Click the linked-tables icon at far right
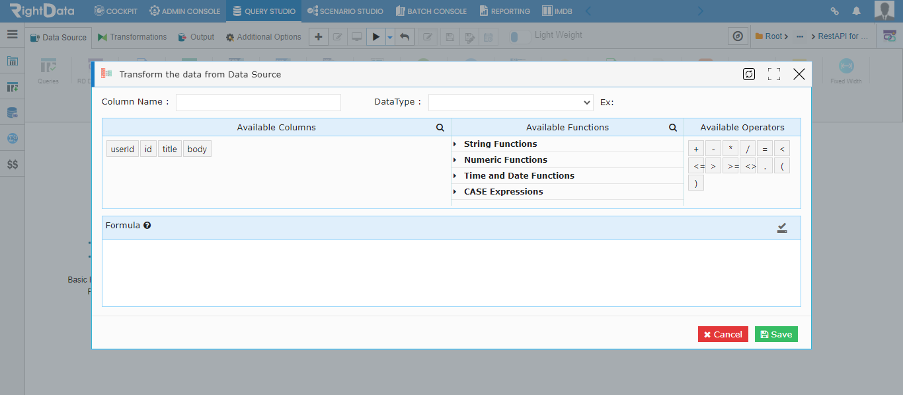The image size is (904, 396). click(890, 36)
